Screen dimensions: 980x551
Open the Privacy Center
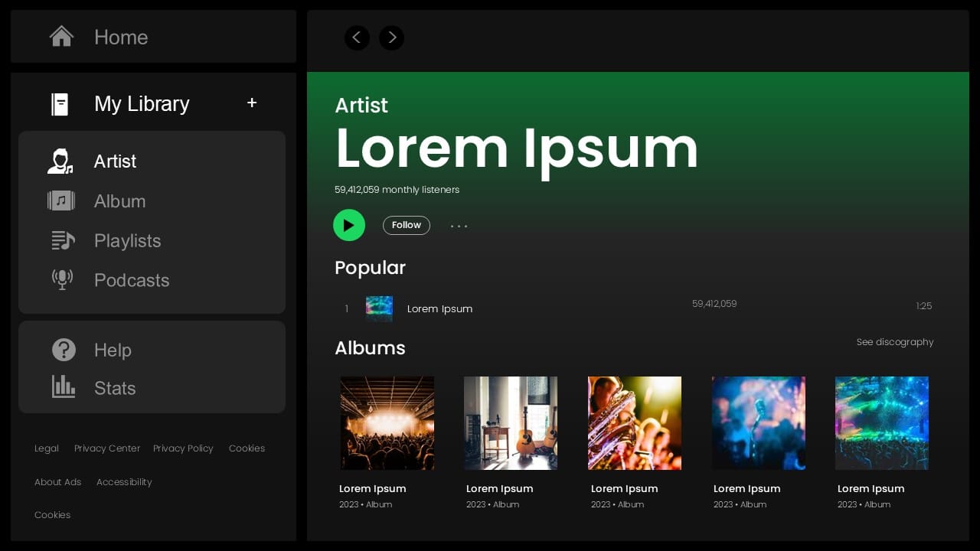click(107, 448)
